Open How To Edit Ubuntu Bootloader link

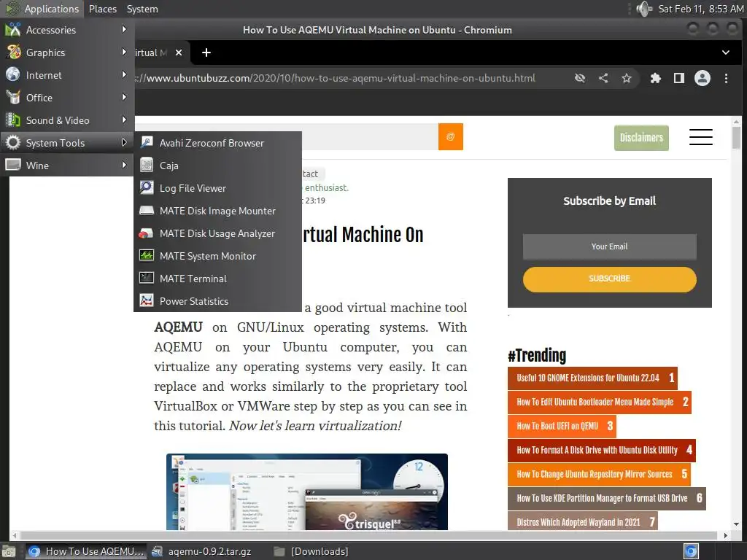(x=600, y=402)
